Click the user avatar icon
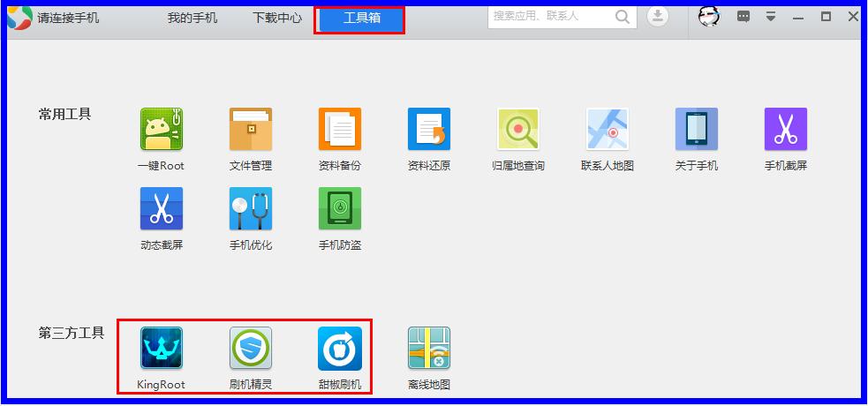 (x=708, y=17)
